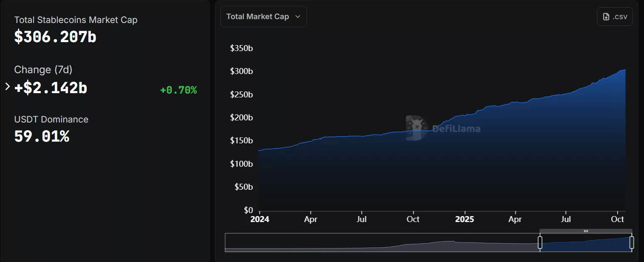Click the Oct marker on the chart axis

(x=617, y=219)
